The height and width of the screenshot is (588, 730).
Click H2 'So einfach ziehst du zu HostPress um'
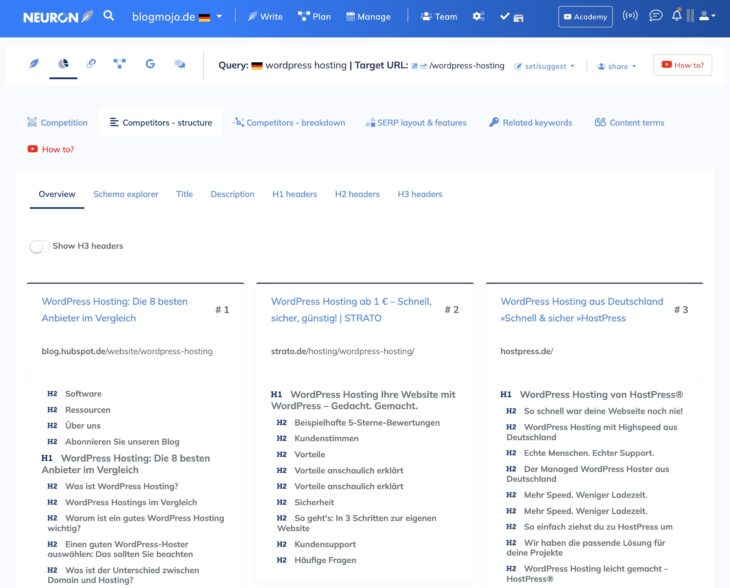pyautogui.click(x=589, y=527)
